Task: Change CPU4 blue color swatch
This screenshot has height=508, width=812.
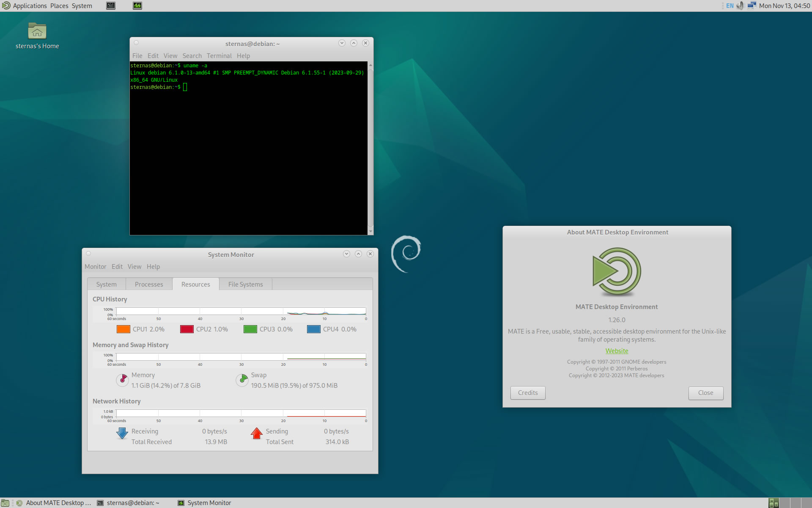Action: [x=314, y=329]
